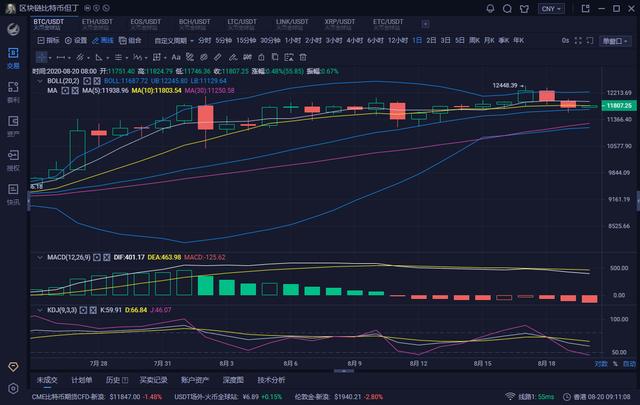Select the crosshair cursor tool
640x405 pixels.
point(41,57)
